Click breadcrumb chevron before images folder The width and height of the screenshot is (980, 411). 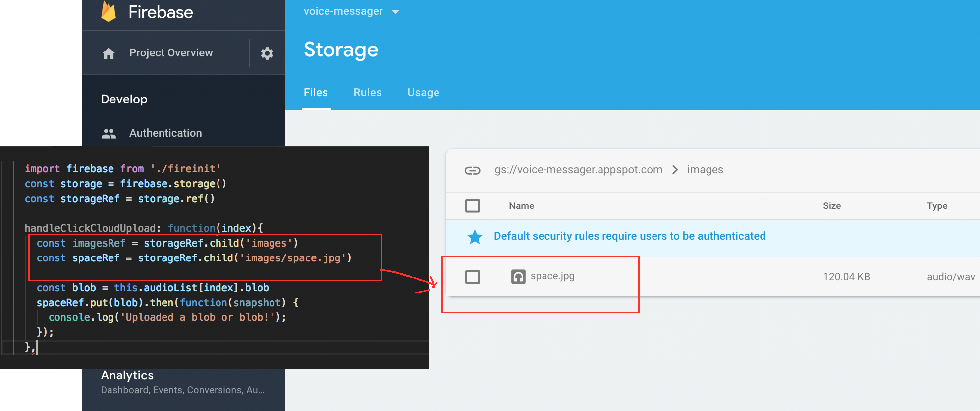[675, 170]
